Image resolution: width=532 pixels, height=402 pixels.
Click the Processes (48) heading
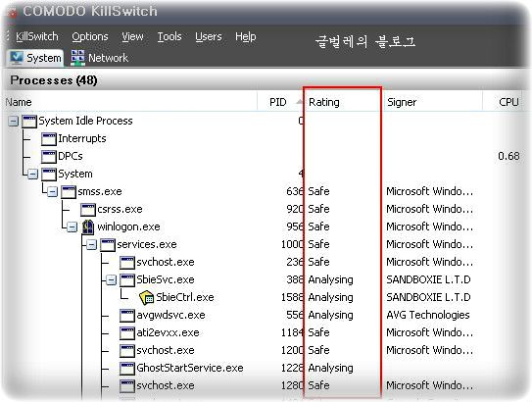(x=54, y=80)
